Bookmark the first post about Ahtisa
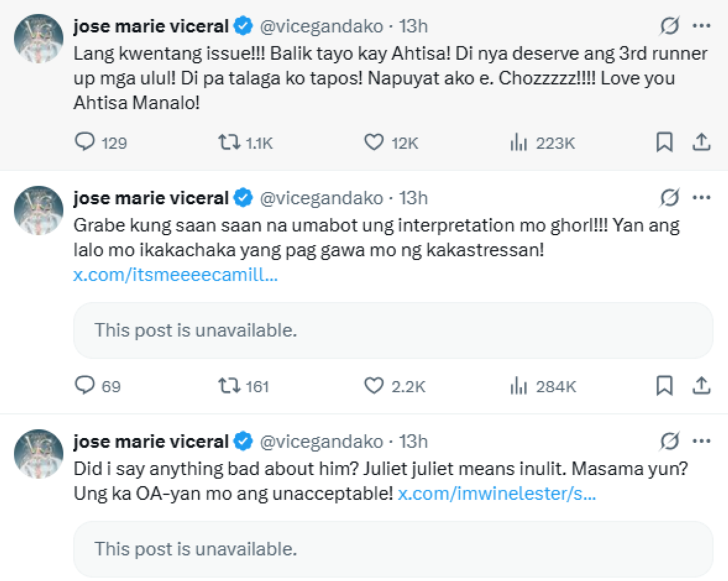728x581 pixels. 664,143
